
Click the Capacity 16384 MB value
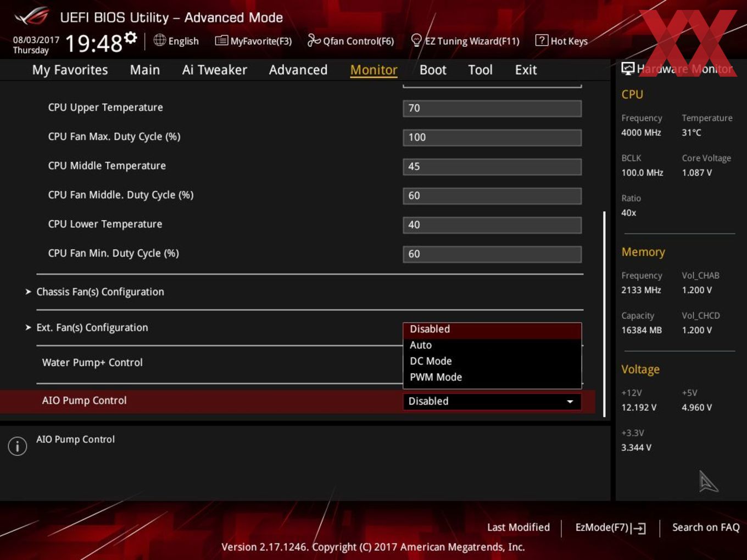(642, 330)
